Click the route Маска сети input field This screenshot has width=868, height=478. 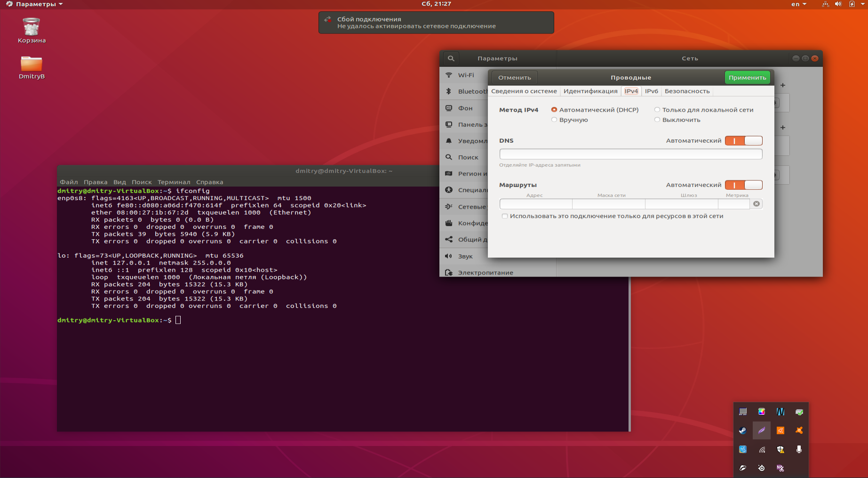pos(609,204)
